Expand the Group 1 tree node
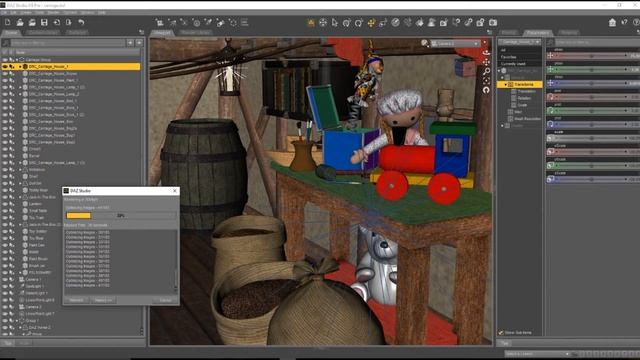Image resolution: width=640 pixels, height=360 pixels. pos(17,321)
